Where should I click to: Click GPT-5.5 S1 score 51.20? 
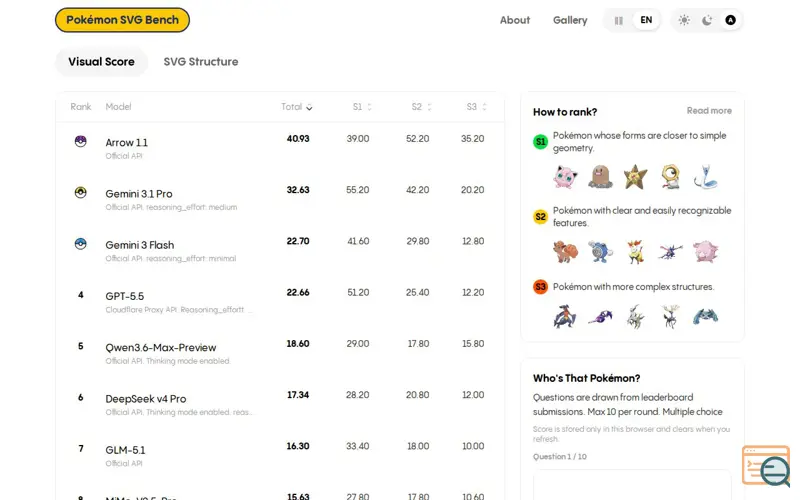click(358, 292)
